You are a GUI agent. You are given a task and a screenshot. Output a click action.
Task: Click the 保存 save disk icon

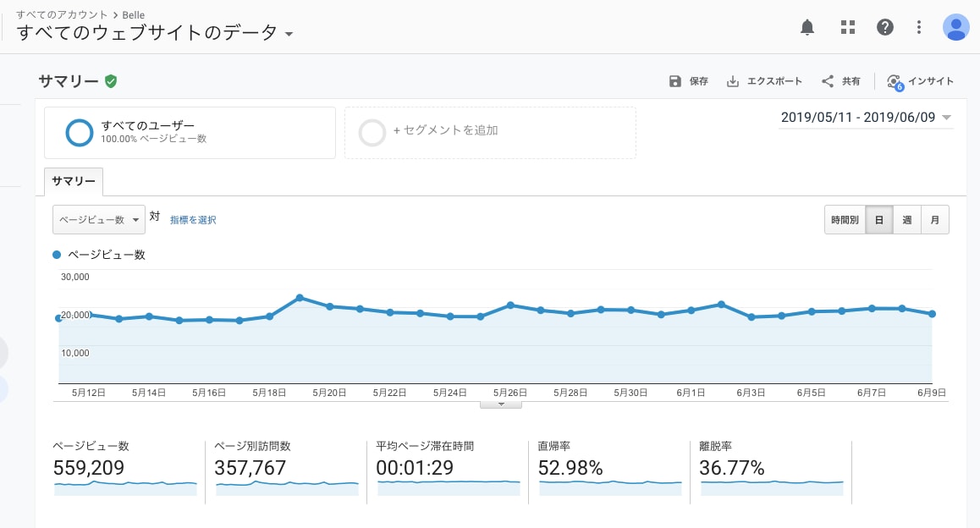[x=675, y=81]
